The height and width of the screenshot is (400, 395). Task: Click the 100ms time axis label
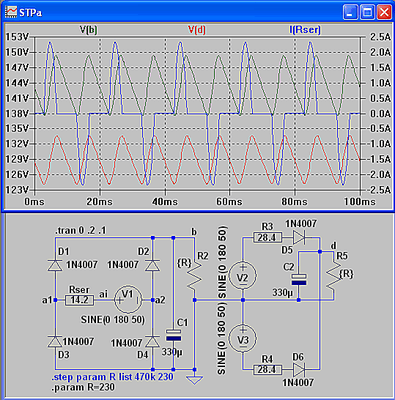pyautogui.click(x=360, y=202)
